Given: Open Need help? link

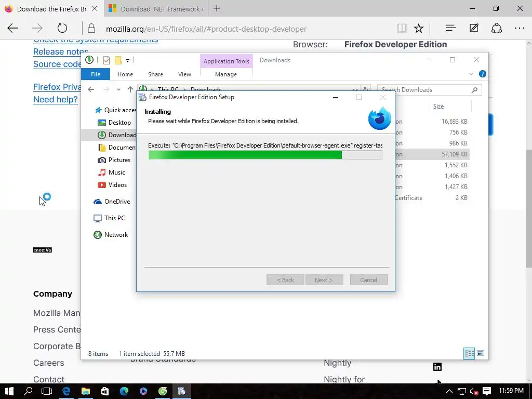Looking at the screenshot, I should click(x=55, y=99).
